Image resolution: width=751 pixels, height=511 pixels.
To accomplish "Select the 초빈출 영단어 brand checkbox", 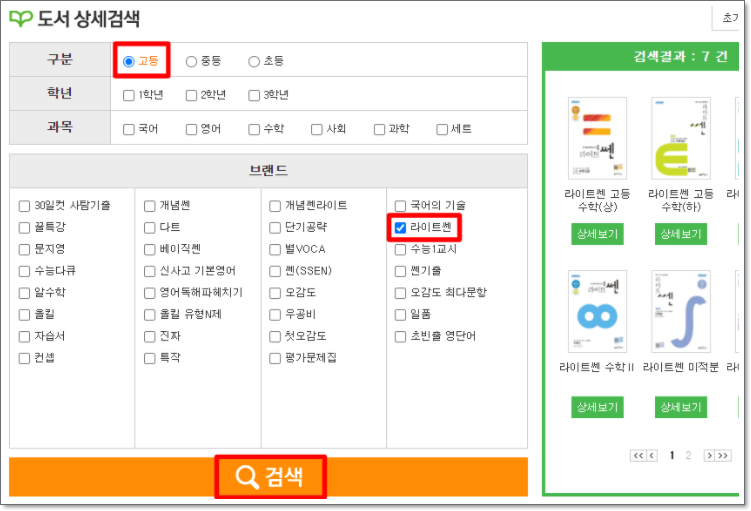I will pos(400,336).
